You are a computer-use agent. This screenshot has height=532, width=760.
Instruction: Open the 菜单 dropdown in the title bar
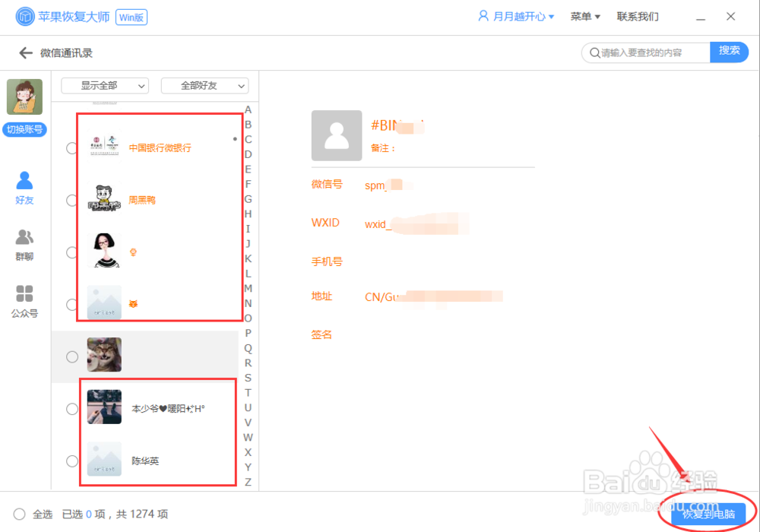584,15
